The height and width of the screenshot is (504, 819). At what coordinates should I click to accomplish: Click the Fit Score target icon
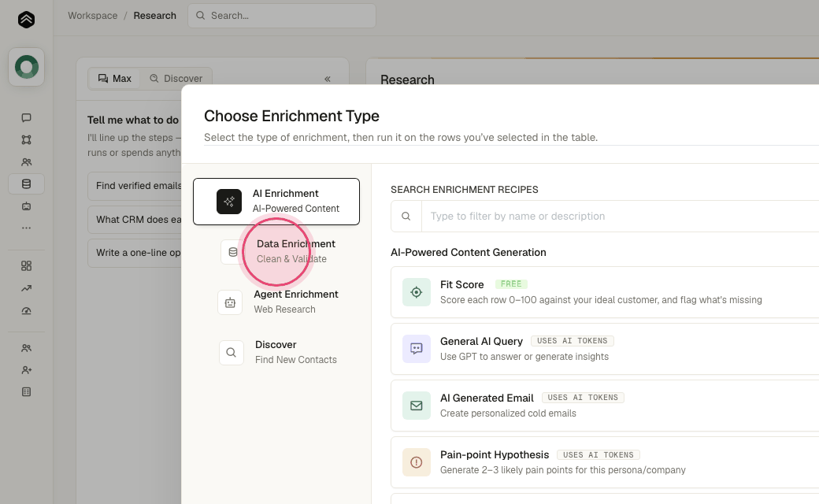tap(417, 292)
